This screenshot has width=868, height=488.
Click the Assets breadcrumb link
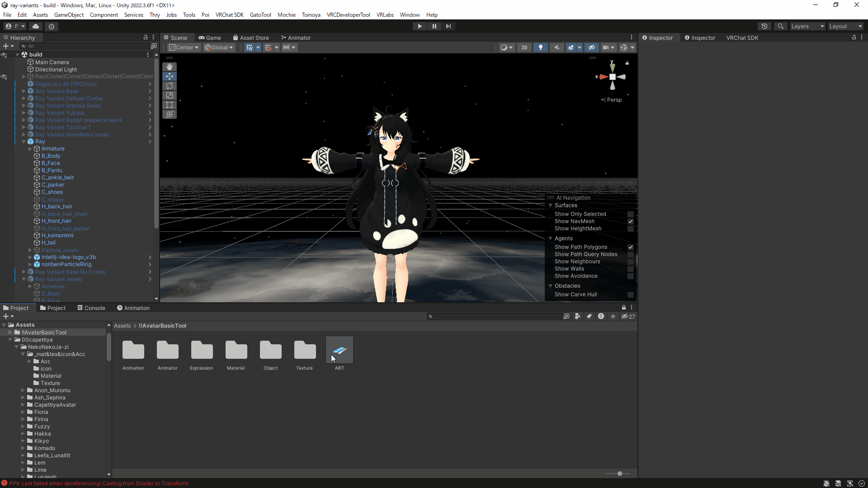122,326
